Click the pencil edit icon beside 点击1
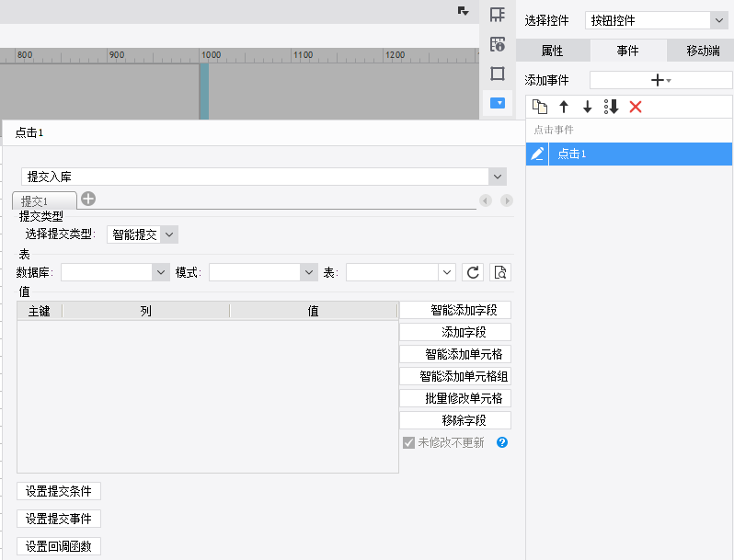The width and height of the screenshot is (734, 560). (x=537, y=154)
